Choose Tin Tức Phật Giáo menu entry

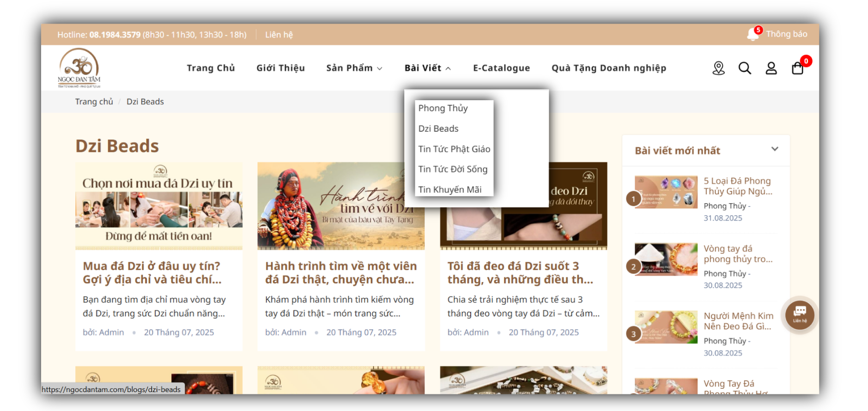[x=454, y=149]
